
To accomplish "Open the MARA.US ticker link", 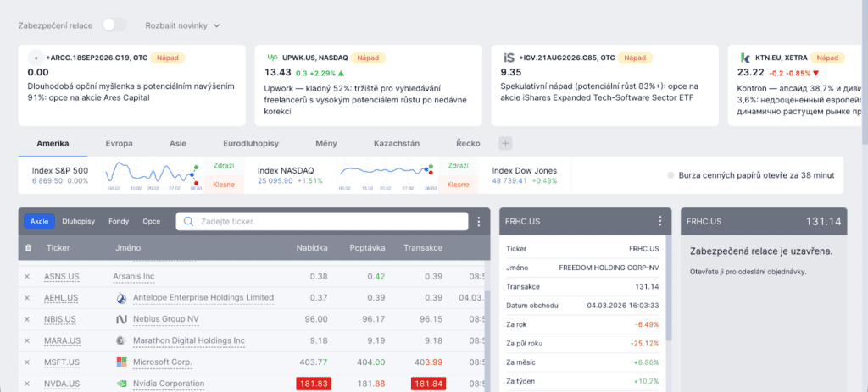I will click(60, 340).
